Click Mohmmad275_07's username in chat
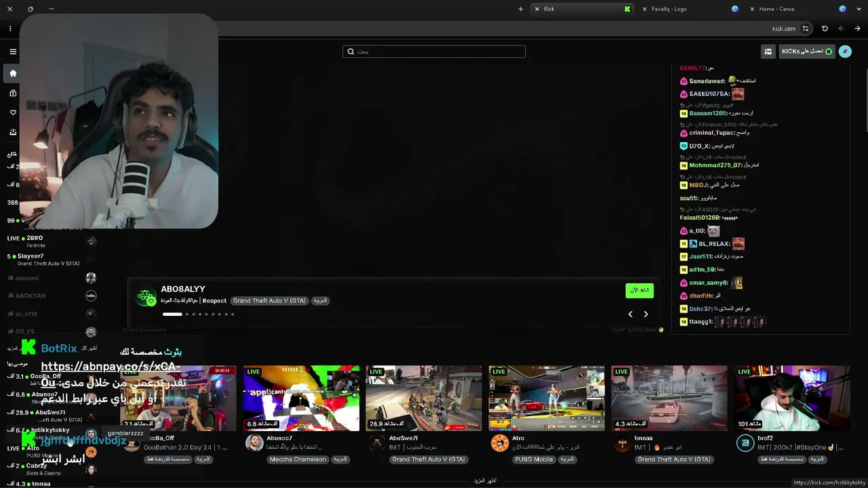The width and height of the screenshot is (868, 488). click(x=713, y=165)
